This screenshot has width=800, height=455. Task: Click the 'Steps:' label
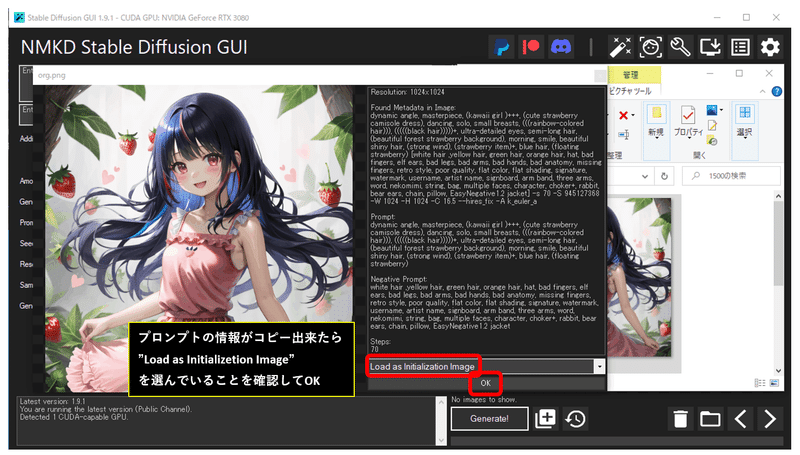pos(381,342)
